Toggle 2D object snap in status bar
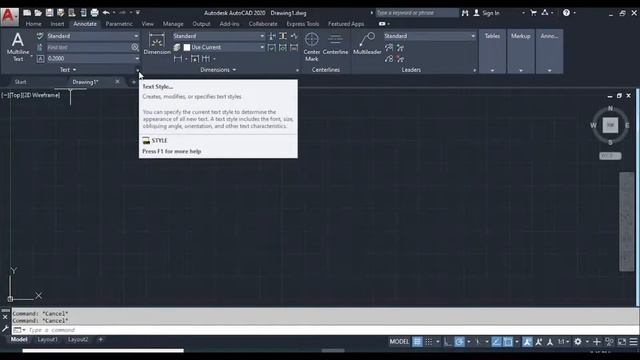Viewport: 640px width, 360px height. click(x=508, y=342)
